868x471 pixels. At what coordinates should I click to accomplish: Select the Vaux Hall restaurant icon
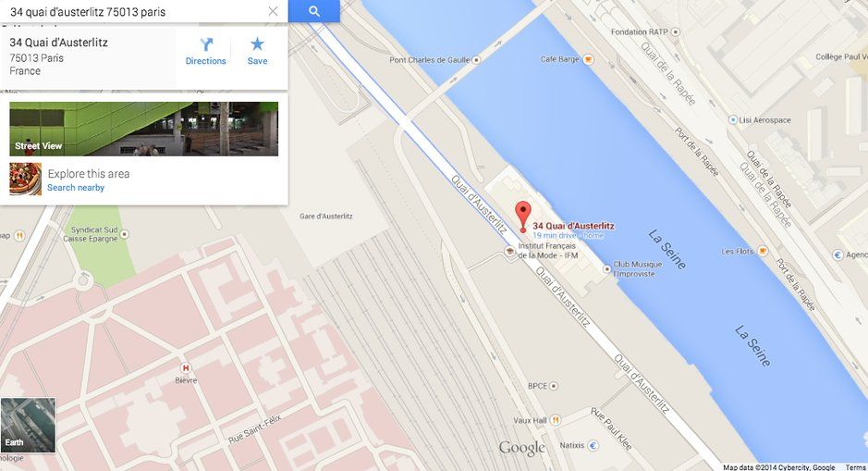pyautogui.click(x=556, y=420)
